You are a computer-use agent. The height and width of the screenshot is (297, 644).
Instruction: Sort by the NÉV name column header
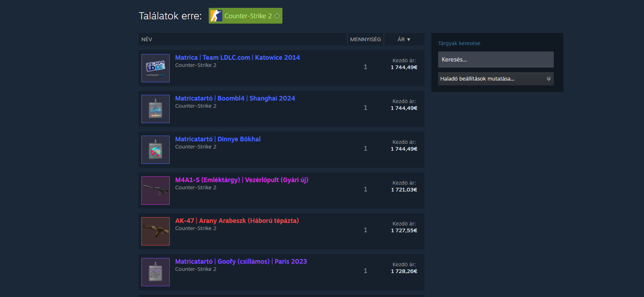(147, 39)
